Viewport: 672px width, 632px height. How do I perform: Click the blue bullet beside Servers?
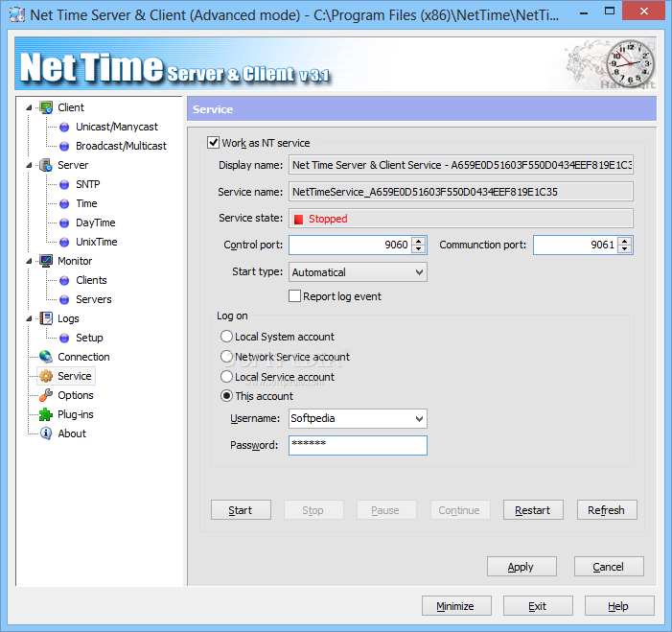(64, 300)
